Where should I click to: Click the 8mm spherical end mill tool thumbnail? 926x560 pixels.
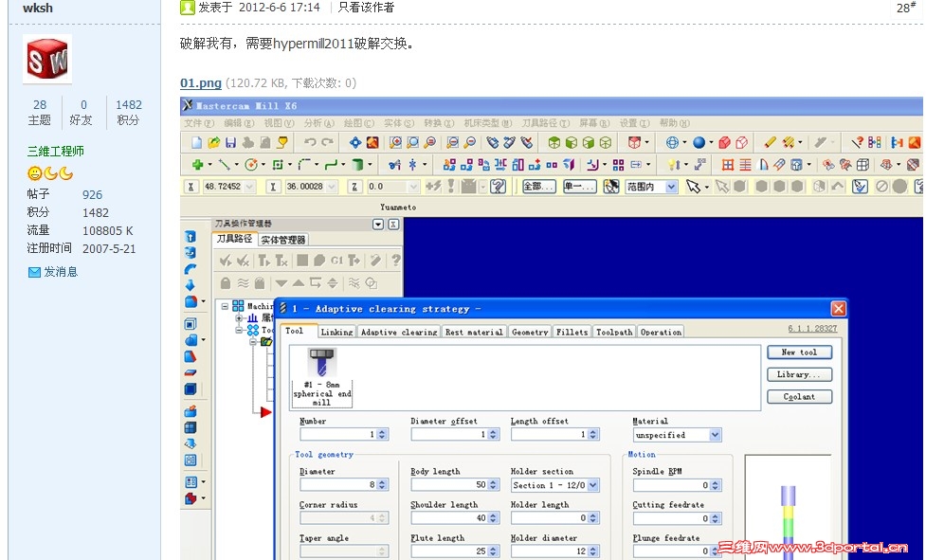[322, 377]
